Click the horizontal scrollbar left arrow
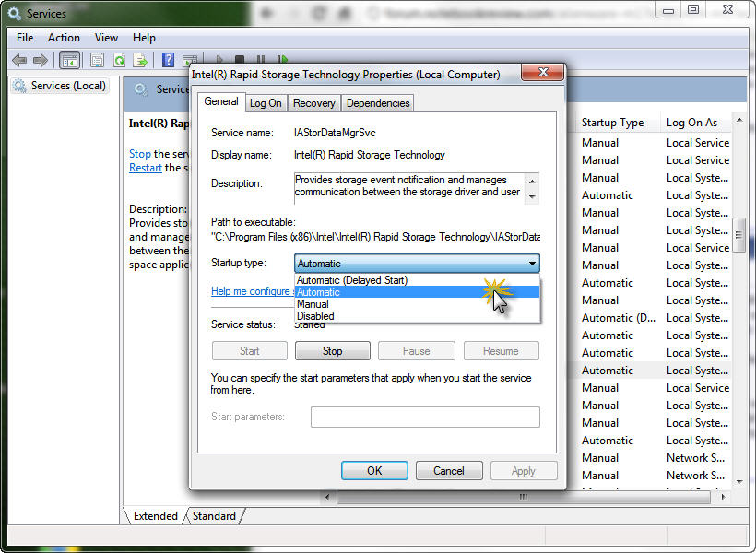This screenshot has height=553, width=756. point(328,497)
